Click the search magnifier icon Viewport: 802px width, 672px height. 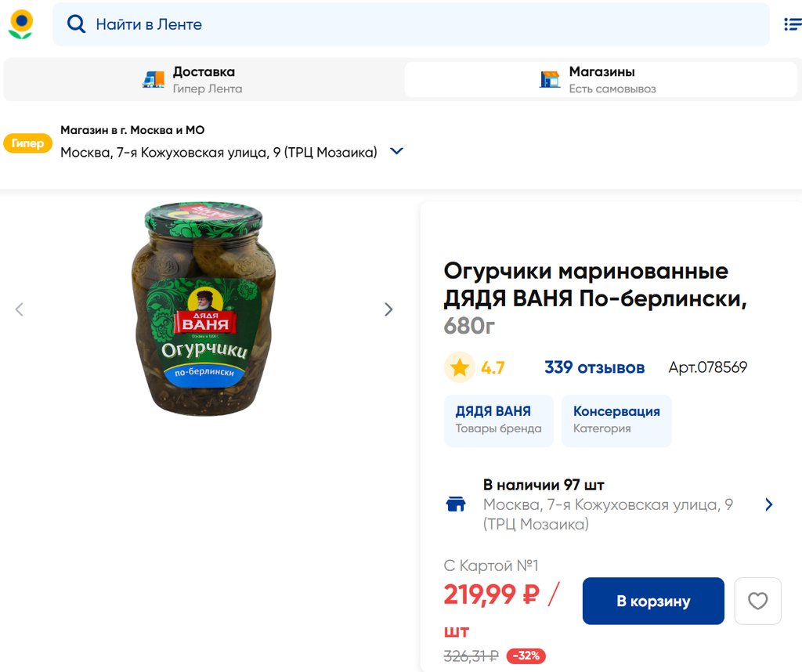(76, 24)
